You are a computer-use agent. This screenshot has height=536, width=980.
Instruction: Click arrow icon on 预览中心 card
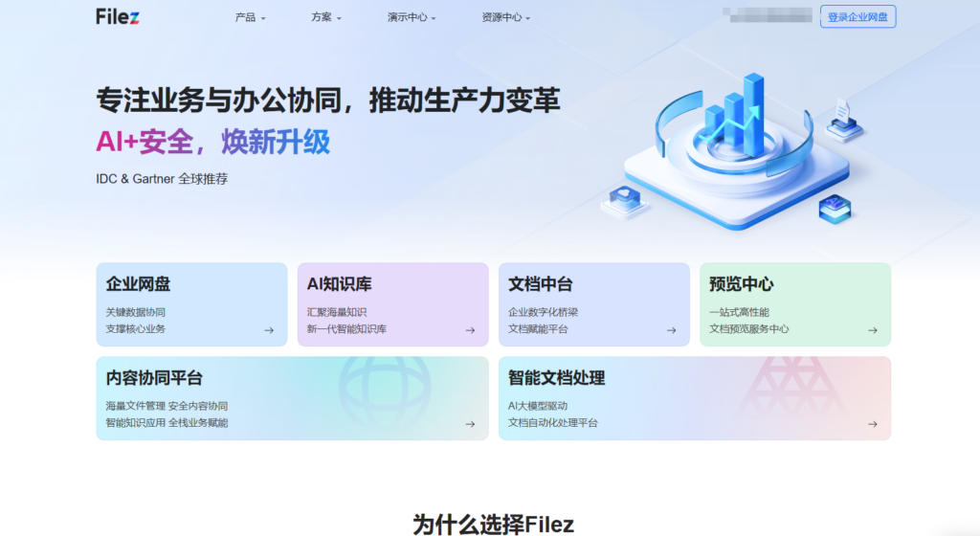(x=873, y=330)
